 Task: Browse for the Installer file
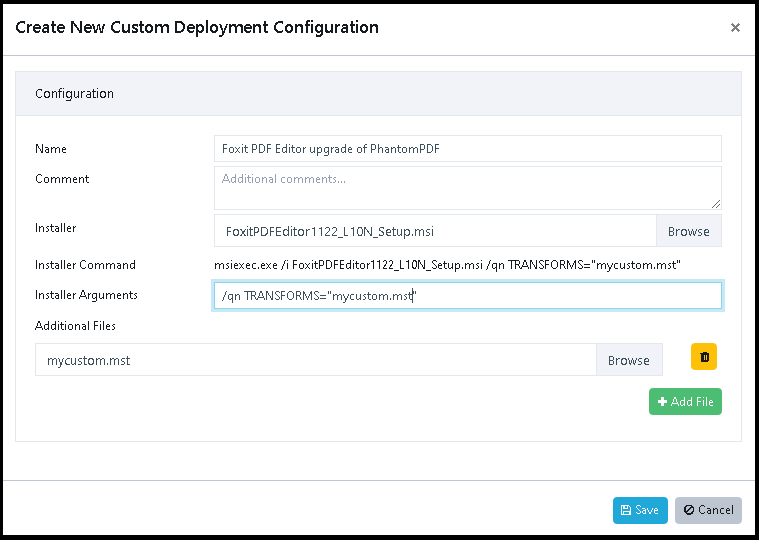pyautogui.click(x=688, y=231)
